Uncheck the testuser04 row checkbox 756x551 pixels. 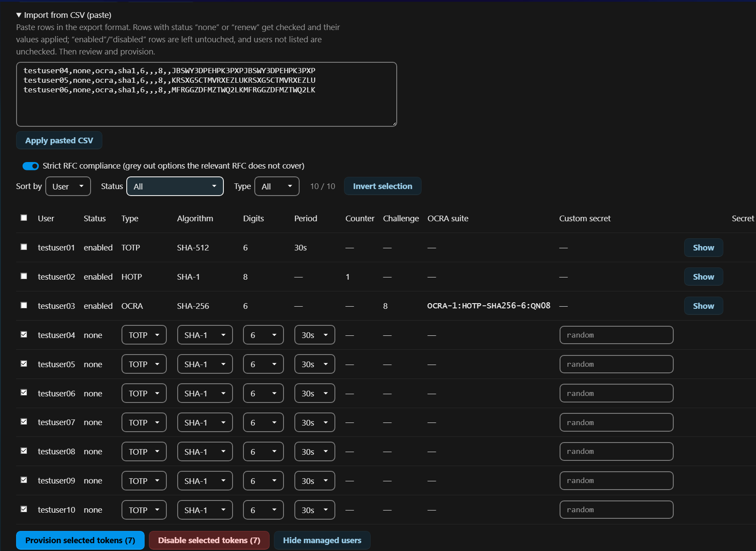coord(24,335)
